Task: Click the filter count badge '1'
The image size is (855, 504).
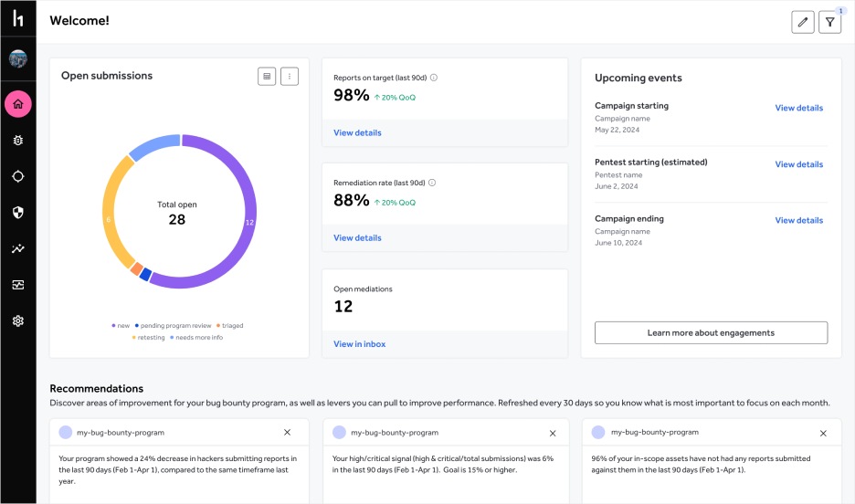Action: point(840,11)
